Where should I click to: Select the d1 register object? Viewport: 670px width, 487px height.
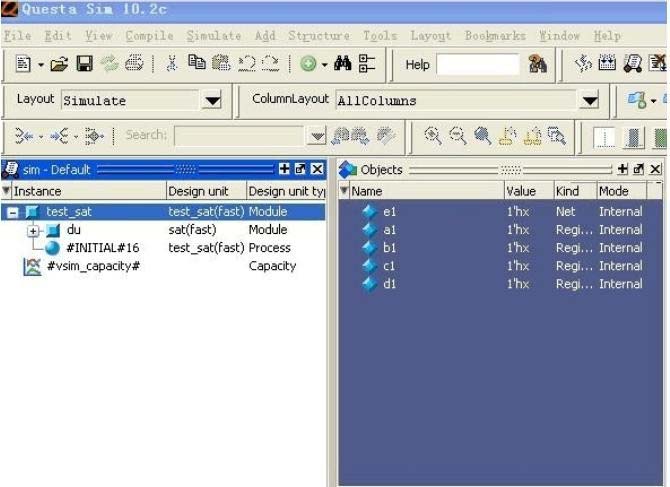click(x=500, y=284)
